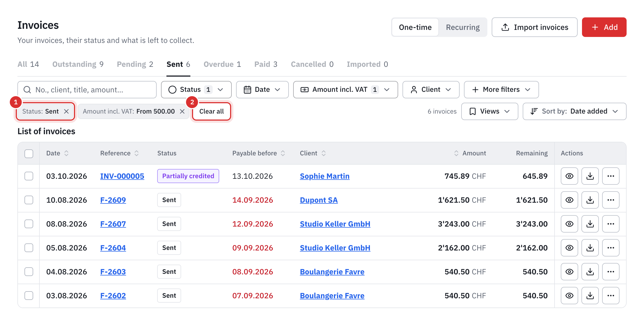Switch to Recurring invoices toggle
Image resolution: width=644 pixels, height=326 pixels.
coord(463,27)
